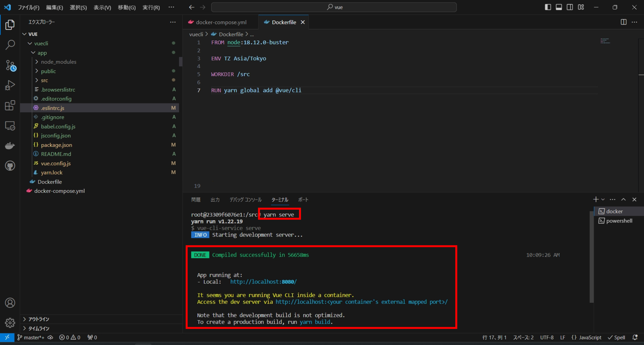The height and width of the screenshot is (345, 644).
Task: Open the Extensions view
Action: point(10,105)
